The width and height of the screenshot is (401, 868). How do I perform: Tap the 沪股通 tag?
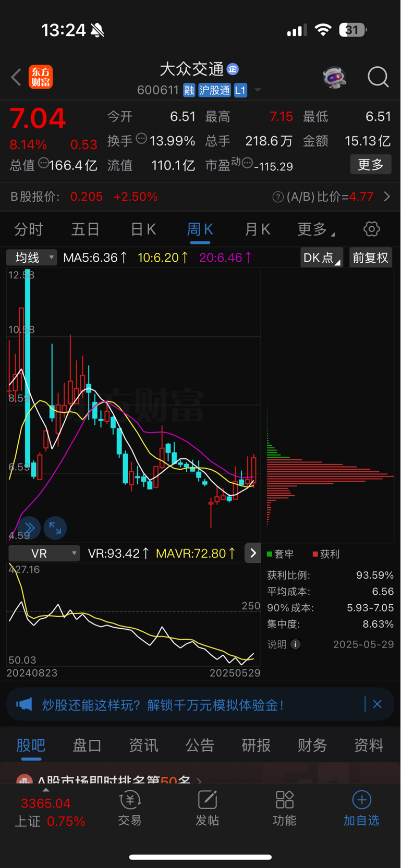pyautogui.click(x=214, y=90)
